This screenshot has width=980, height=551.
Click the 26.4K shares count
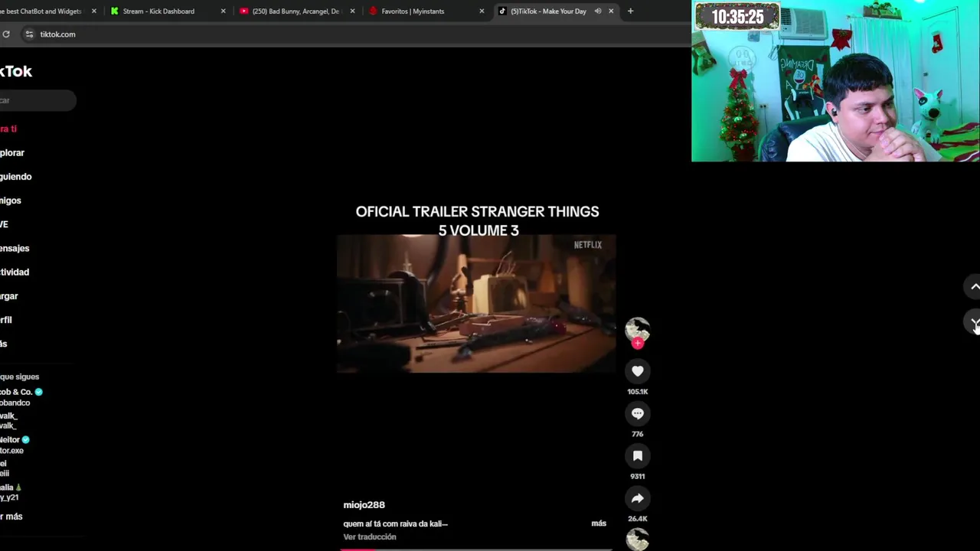[637, 519]
